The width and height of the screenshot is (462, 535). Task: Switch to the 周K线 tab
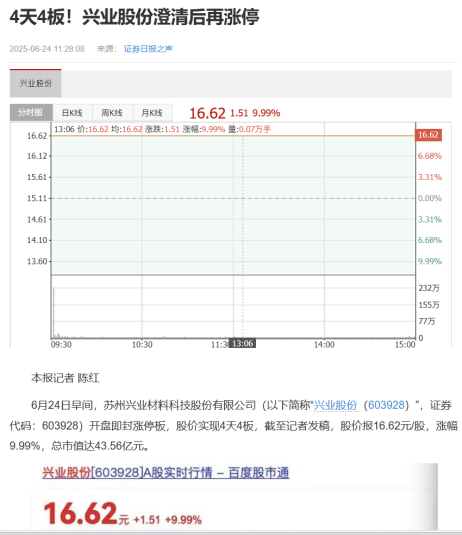(112, 113)
